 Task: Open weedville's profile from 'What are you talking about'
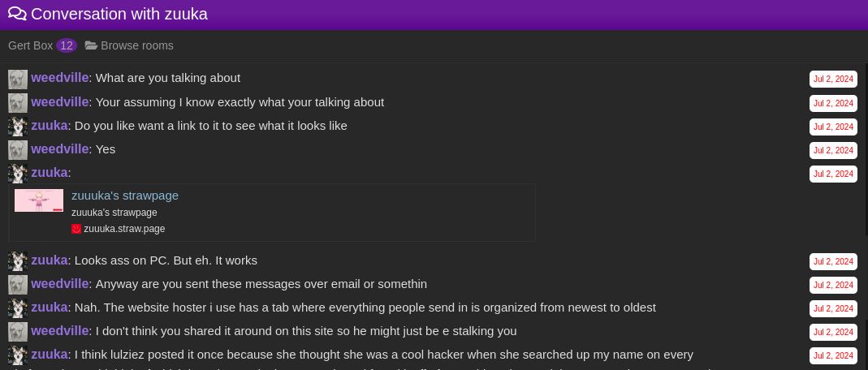coord(59,78)
